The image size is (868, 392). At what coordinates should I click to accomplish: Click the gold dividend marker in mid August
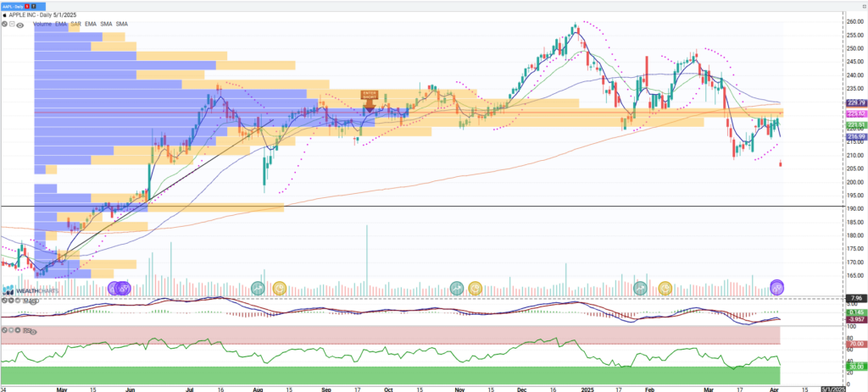click(x=280, y=288)
